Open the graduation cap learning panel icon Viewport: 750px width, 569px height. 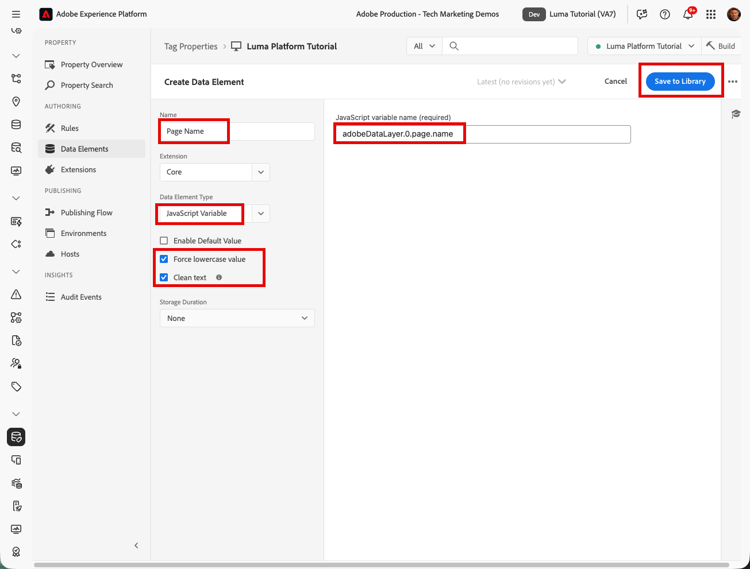736,114
